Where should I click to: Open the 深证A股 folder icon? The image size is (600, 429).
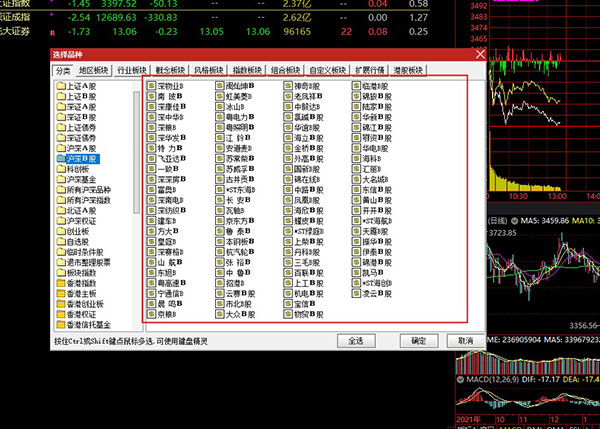[x=61, y=106]
